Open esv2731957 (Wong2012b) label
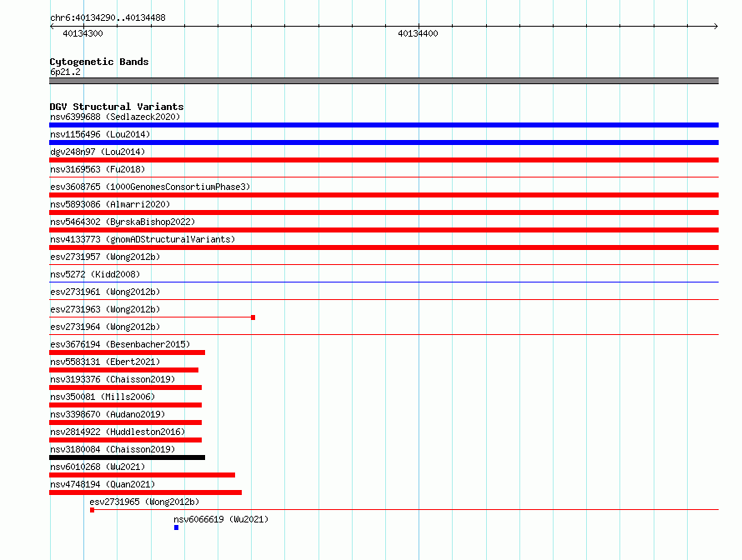Viewport: 742px width, 560px height. (105, 257)
